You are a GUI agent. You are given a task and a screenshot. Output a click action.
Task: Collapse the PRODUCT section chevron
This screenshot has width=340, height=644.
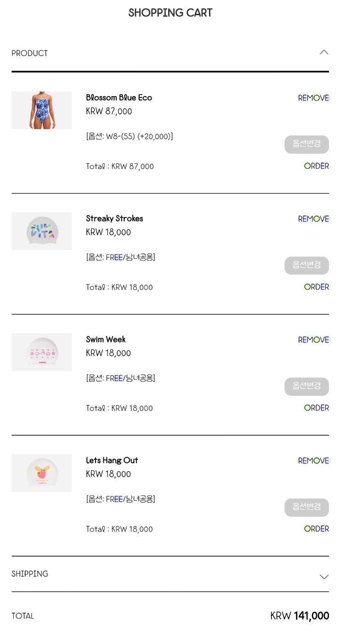[324, 52]
